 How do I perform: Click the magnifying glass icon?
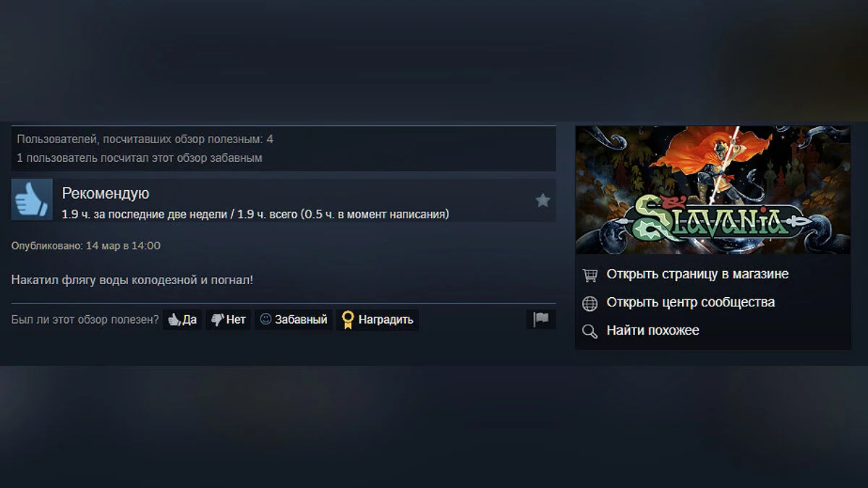pyautogui.click(x=590, y=331)
